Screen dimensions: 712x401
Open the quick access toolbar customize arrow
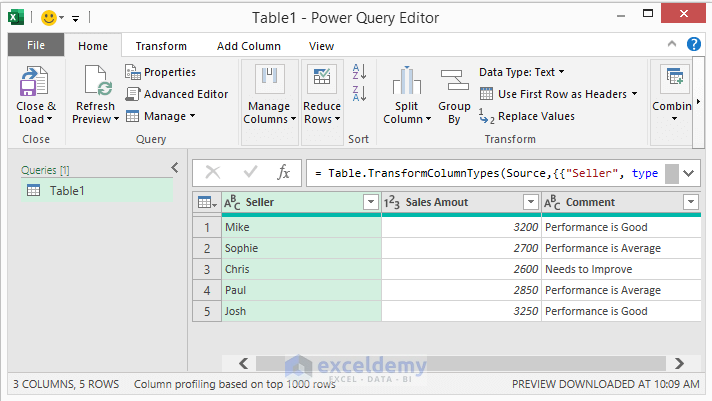[x=75, y=19]
